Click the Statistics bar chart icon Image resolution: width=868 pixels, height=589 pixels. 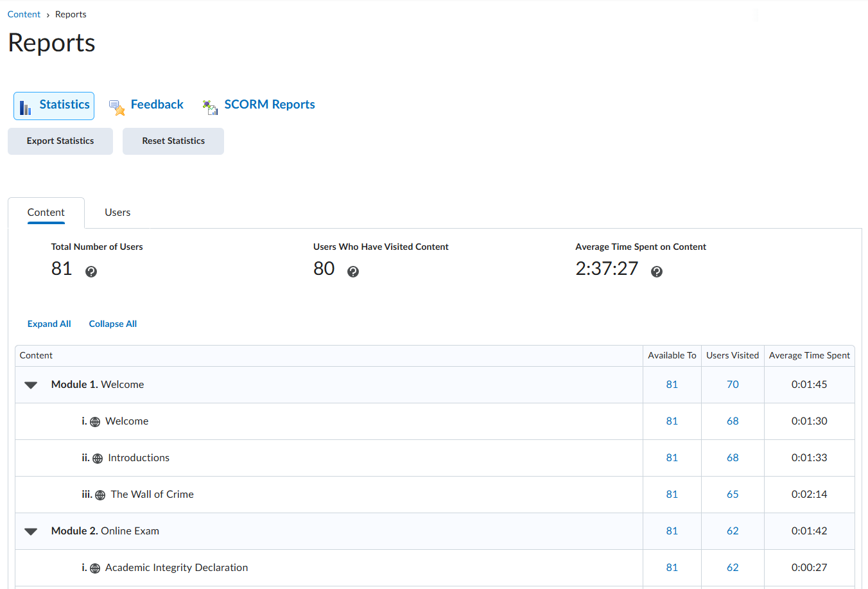coord(25,107)
